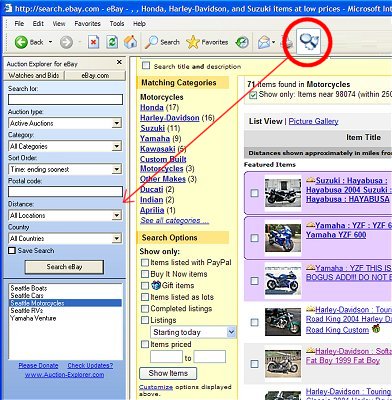
Task: Click the Stop icon with red X
Action: [x=94, y=42]
